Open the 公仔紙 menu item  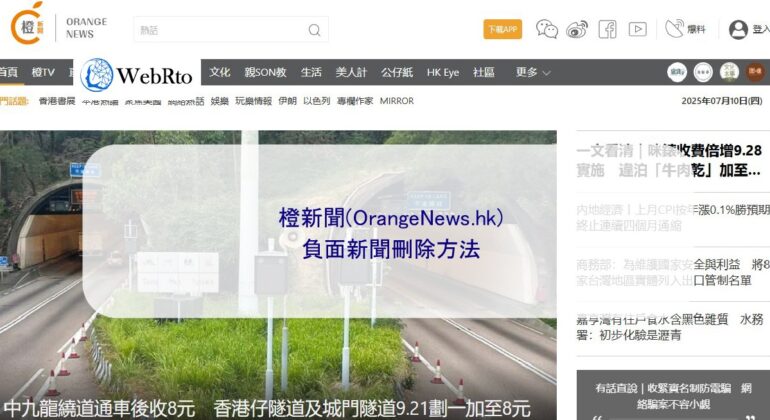tap(397, 72)
